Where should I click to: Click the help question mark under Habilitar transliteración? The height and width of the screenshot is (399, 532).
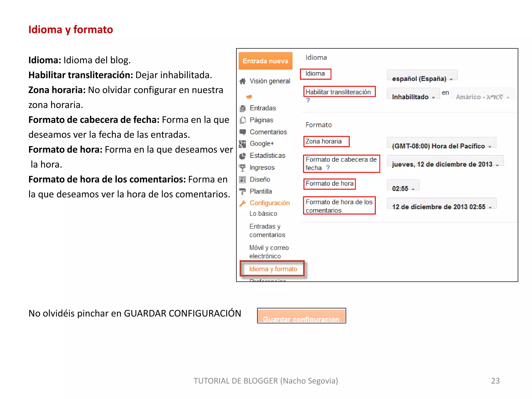click(308, 100)
